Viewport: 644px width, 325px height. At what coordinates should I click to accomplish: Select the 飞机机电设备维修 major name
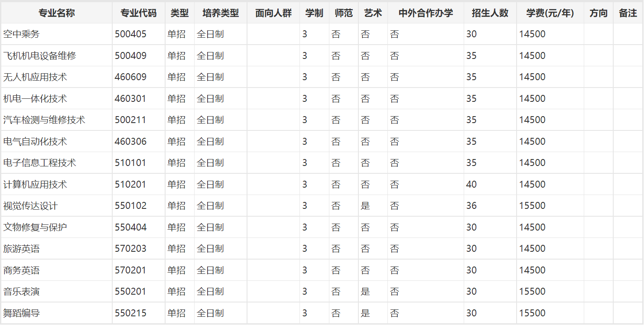[39, 55]
